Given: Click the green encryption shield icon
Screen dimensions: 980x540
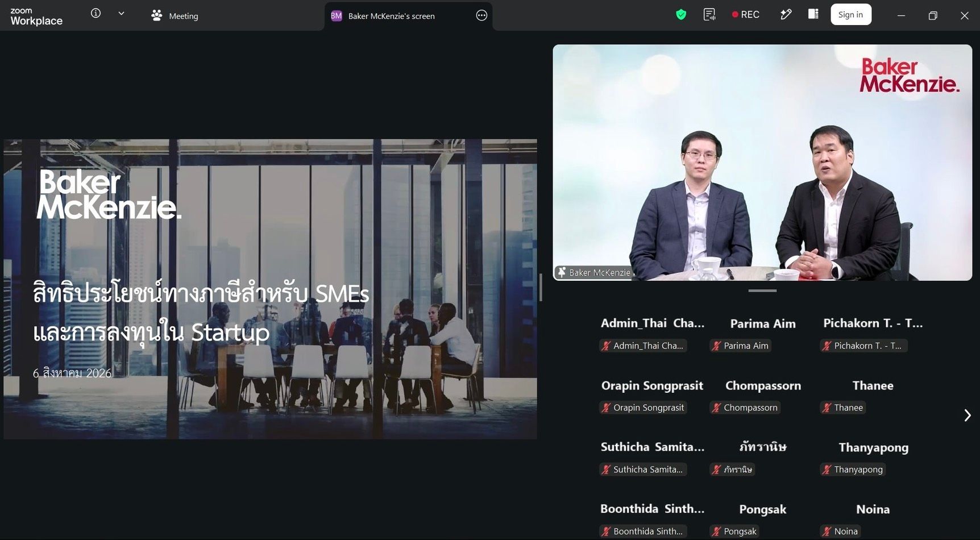Looking at the screenshot, I should [681, 15].
